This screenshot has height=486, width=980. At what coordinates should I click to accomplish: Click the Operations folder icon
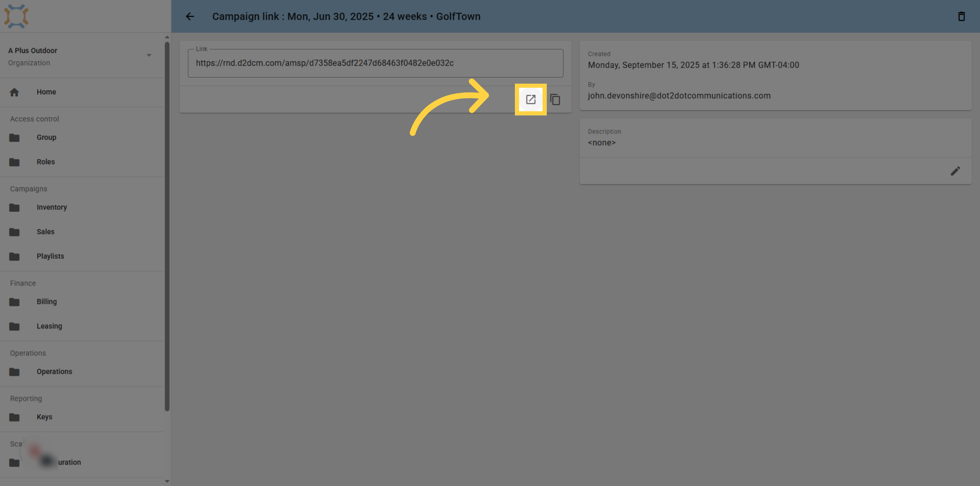pos(14,372)
